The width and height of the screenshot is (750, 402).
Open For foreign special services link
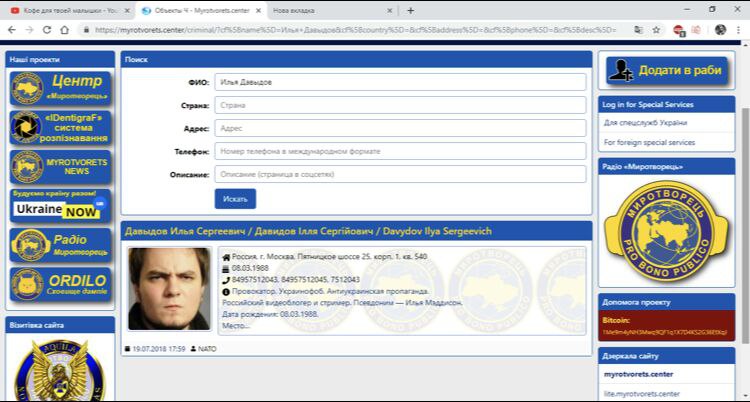[650, 143]
